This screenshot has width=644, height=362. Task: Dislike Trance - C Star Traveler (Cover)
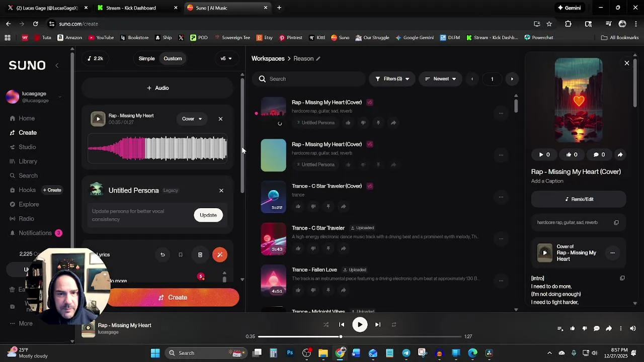point(313,207)
